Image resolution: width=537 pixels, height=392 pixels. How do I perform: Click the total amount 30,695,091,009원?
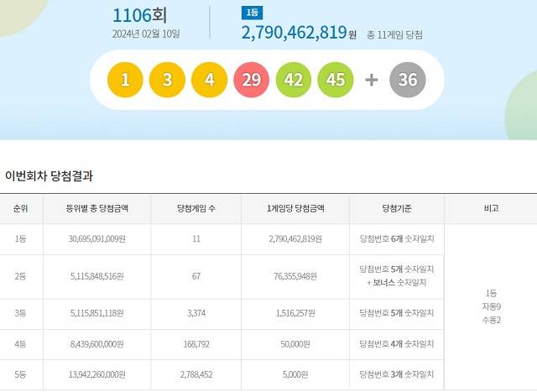pyautogui.click(x=97, y=239)
